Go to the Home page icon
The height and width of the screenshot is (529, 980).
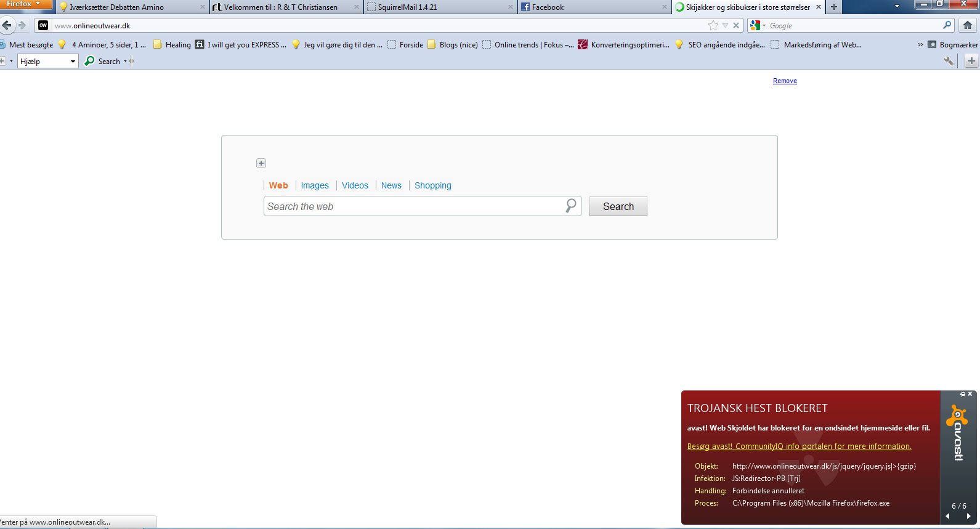pyautogui.click(x=968, y=25)
